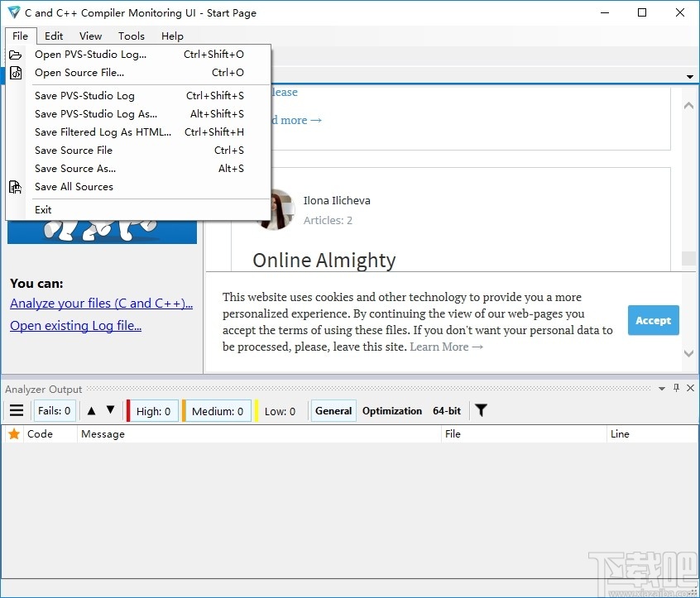Screen dimensions: 700x598
Task: Close the Analyzer Output panel
Action: (690, 388)
